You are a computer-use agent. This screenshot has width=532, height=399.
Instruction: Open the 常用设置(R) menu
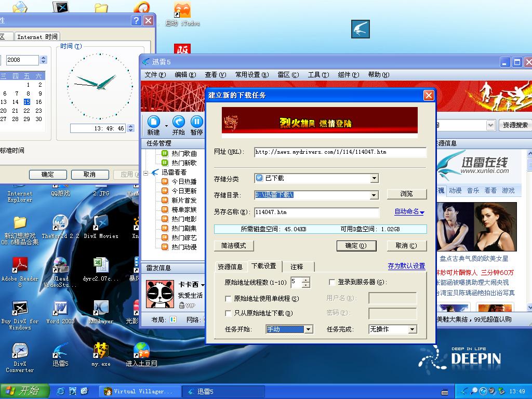[252, 75]
